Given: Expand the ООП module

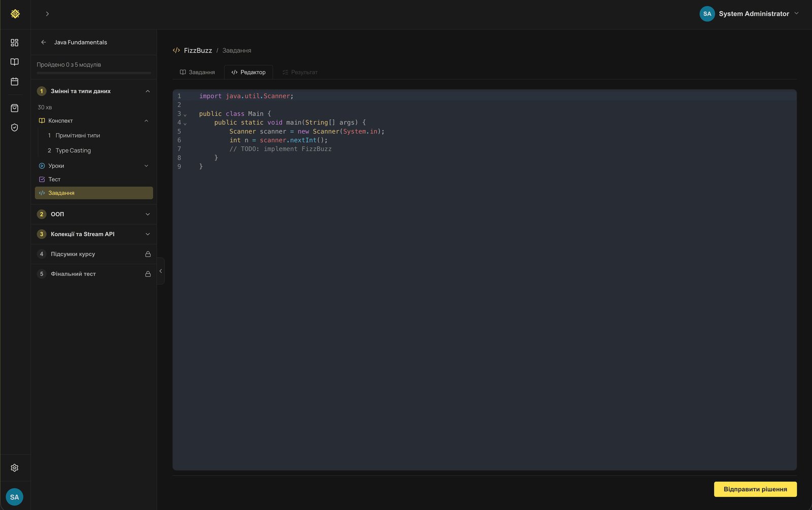Looking at the screenshot, I should [148, 214].
